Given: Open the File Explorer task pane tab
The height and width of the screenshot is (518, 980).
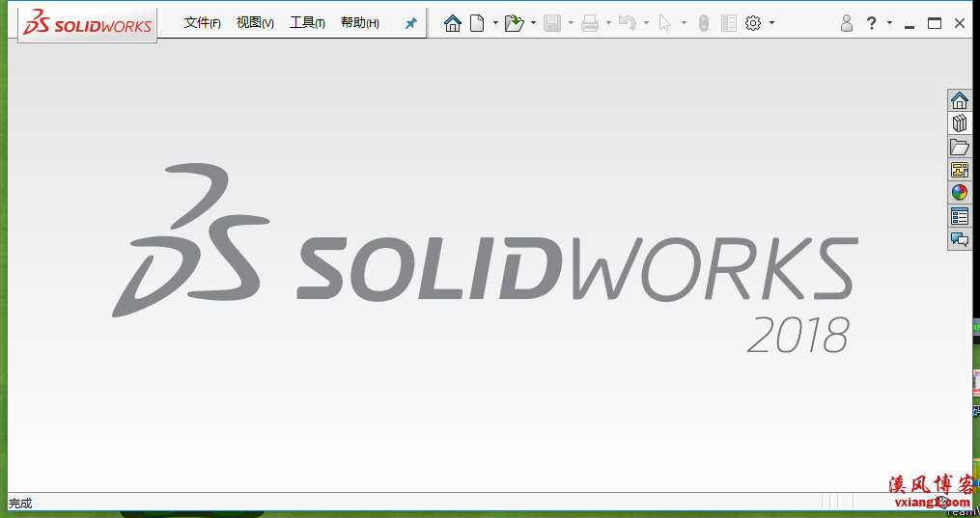Looking at the screenshot, I should click(960, 147).
